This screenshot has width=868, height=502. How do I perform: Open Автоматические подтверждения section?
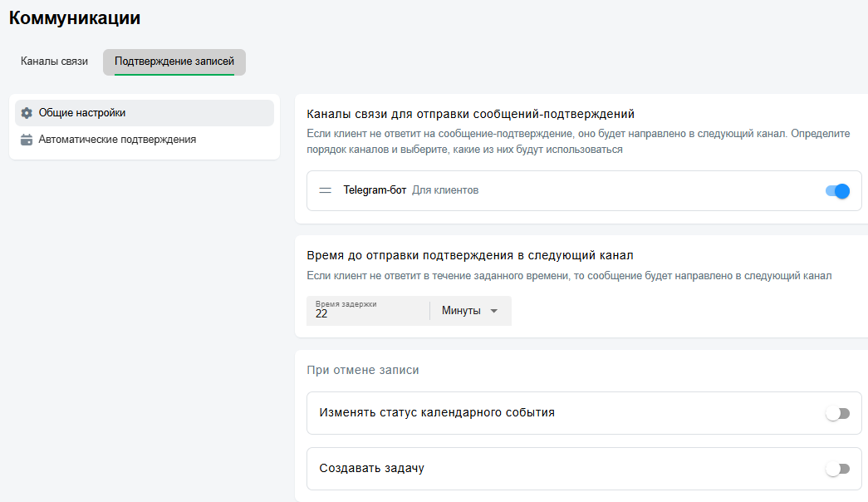pyautogui.click(x=145, y=140)
